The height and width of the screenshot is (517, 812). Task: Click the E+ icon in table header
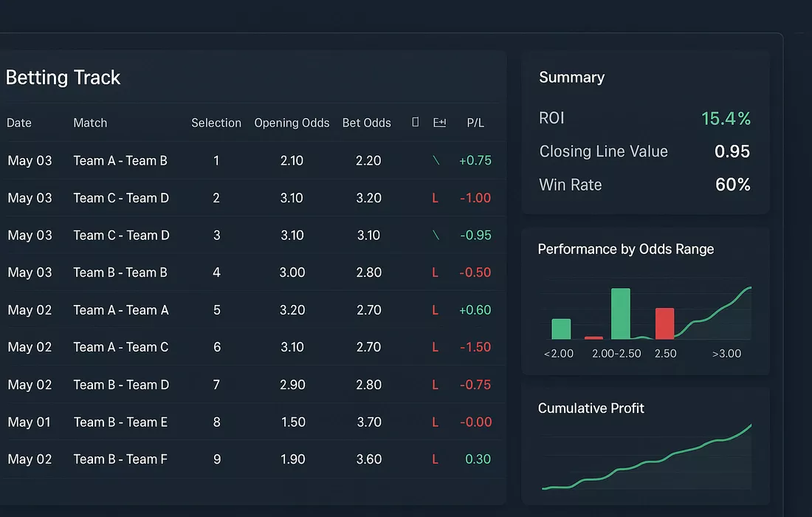point(439,123)
